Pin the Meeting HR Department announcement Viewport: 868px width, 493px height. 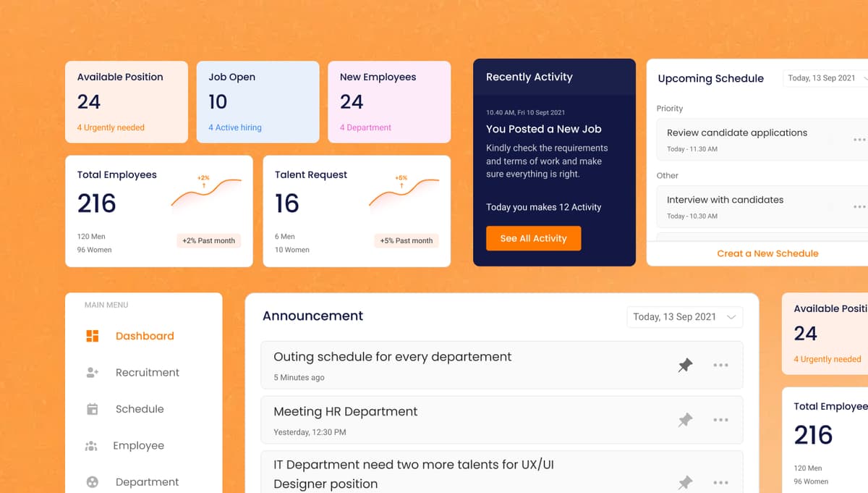tap(685, 420)
